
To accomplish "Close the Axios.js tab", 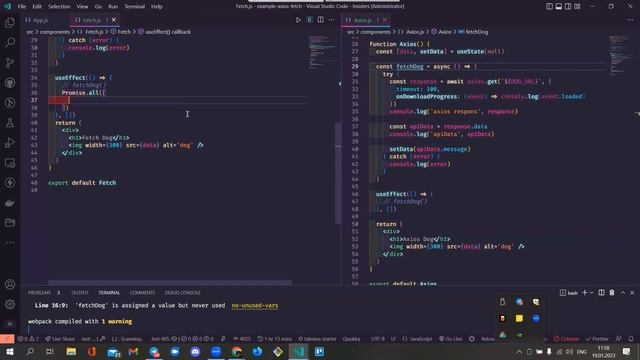I will tap(384, 20).
